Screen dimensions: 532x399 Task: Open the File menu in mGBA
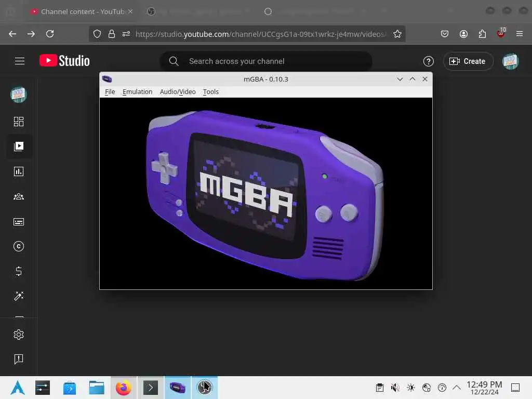(x=110, y=91)
